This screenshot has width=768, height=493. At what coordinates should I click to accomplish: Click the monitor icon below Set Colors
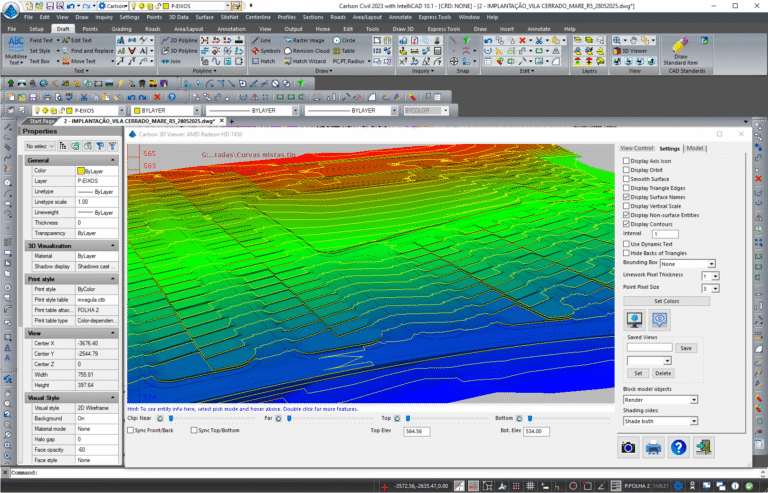click(x=634, y=319)
